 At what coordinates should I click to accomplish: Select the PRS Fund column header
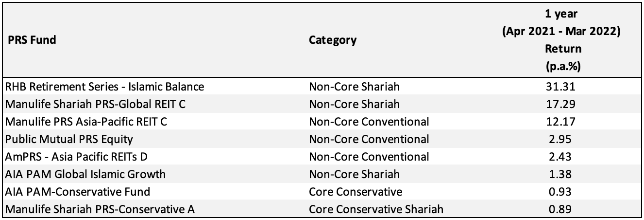pyautogui.click(x=31, y=40)
